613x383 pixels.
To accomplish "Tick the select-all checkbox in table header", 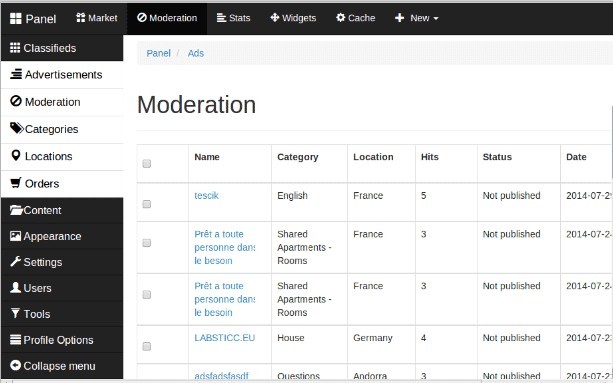I will click(147, 163).
